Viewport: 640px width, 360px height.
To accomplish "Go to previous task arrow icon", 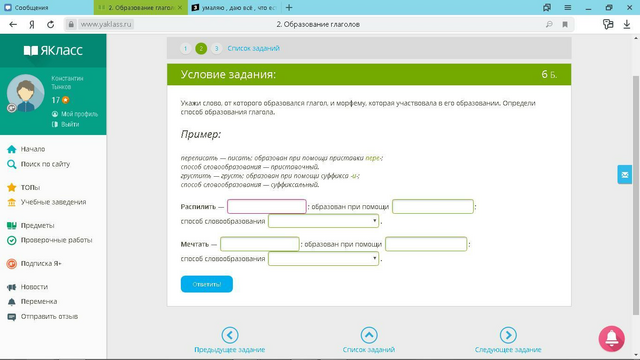I will point(230,335).
